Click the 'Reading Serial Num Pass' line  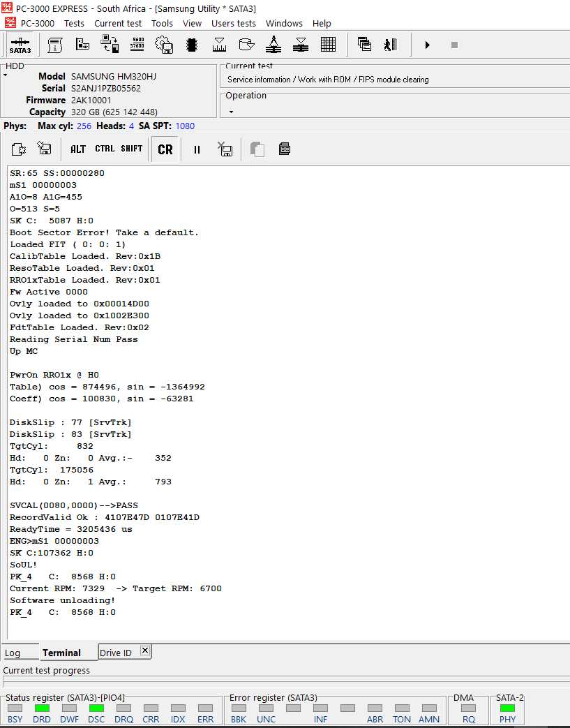coord(73,339)
